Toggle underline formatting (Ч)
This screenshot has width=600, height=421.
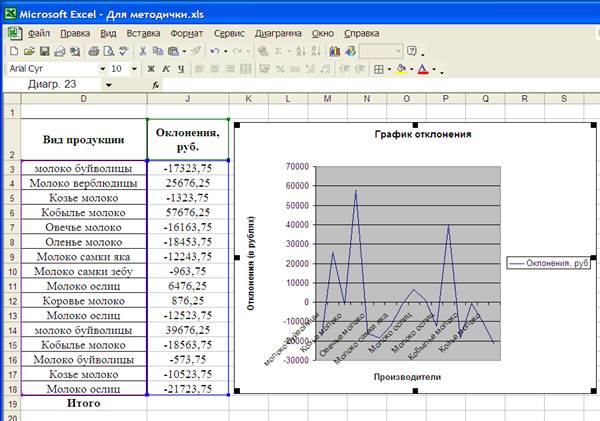[181, 69]
